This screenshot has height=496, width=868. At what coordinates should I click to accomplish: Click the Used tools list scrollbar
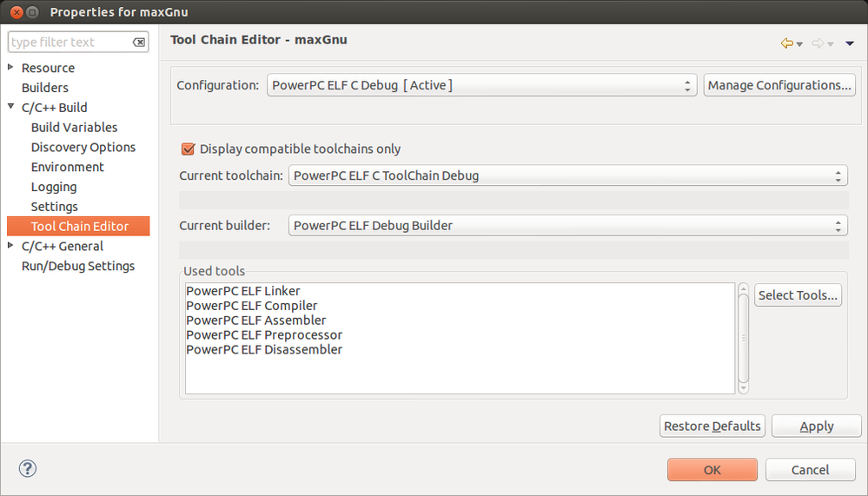click(x=743, y=338)
